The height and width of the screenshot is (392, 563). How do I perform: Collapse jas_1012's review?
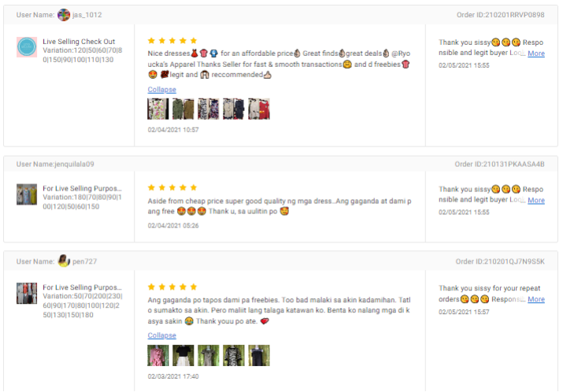[162, 90]
